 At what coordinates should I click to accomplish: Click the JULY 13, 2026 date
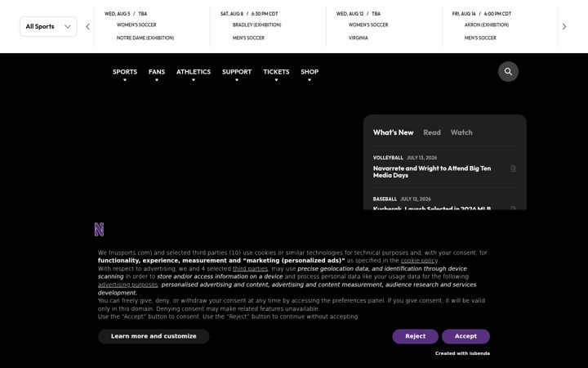tap(421, 158)
